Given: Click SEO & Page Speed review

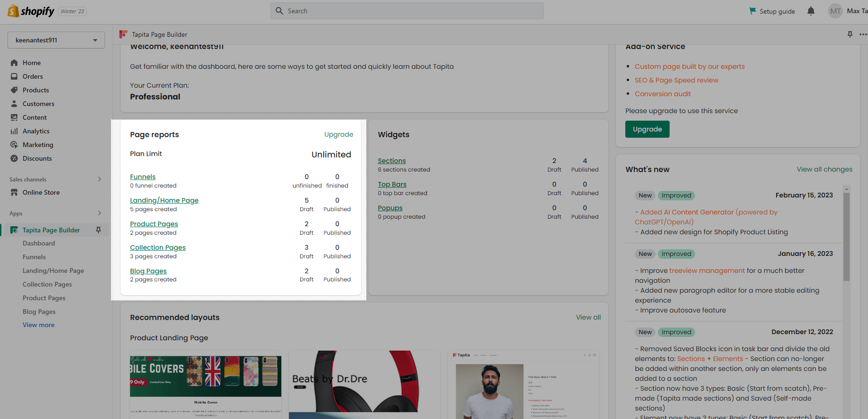Looking at the screenshot, I should 676,80.
